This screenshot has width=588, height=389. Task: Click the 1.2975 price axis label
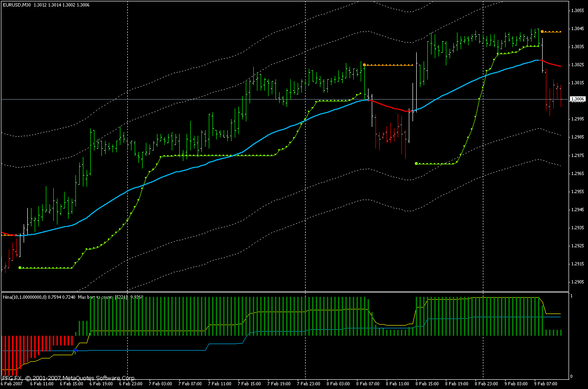577,155
